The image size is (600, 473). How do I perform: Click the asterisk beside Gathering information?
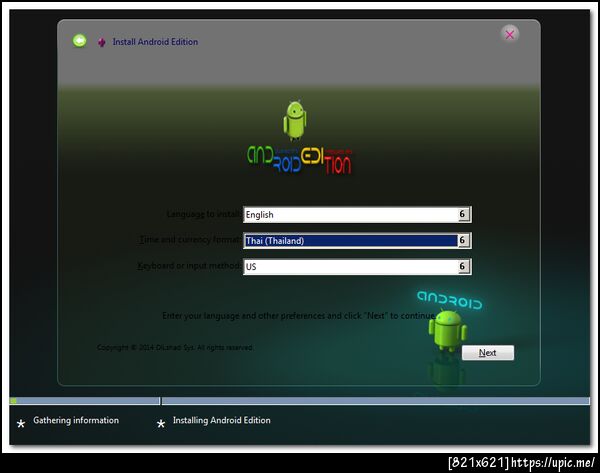coord(21,423)
